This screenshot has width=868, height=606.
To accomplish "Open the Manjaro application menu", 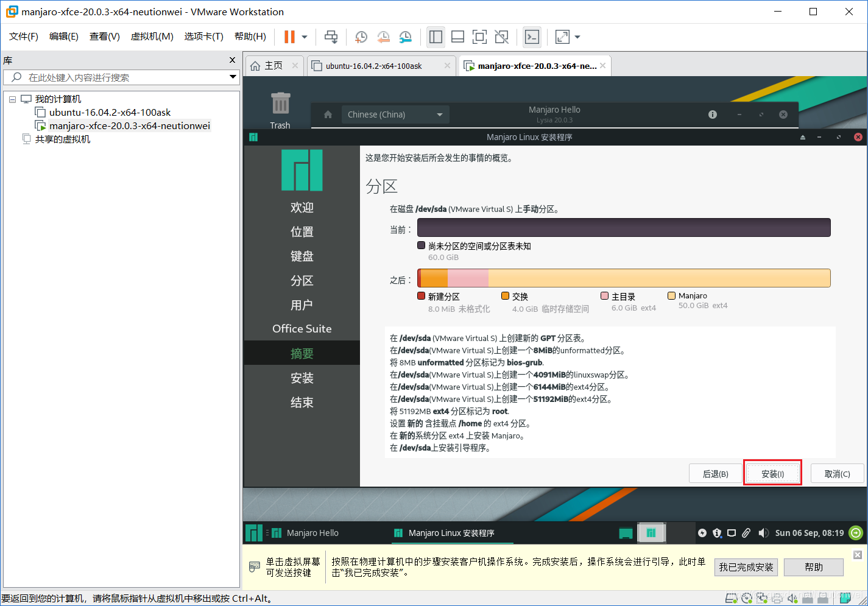I will click(x=254, y=533).
